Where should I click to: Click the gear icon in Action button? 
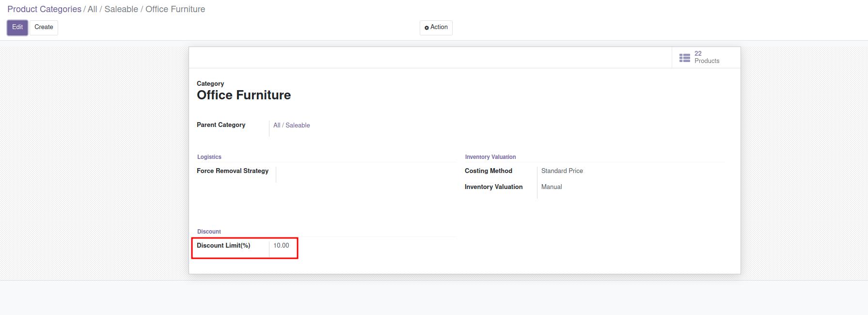(x=426, y=28)
